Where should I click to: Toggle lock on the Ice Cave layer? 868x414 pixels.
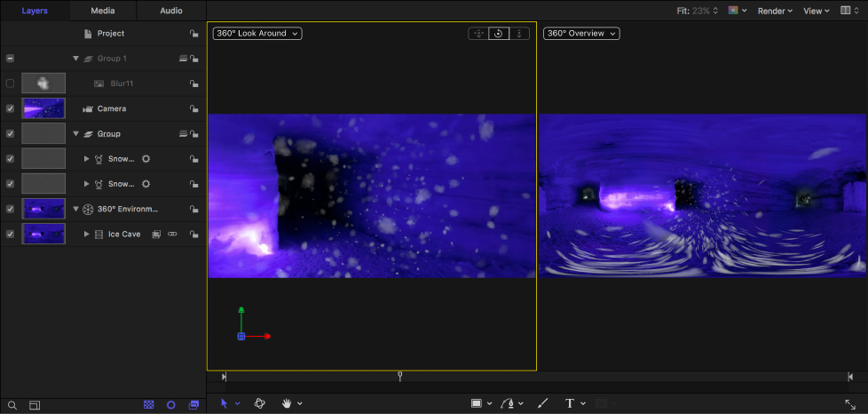(193, 235)
